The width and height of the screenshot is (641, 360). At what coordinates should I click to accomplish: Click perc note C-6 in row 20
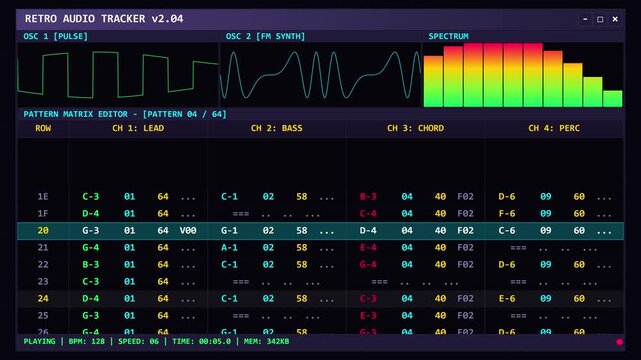pos(507,230)
